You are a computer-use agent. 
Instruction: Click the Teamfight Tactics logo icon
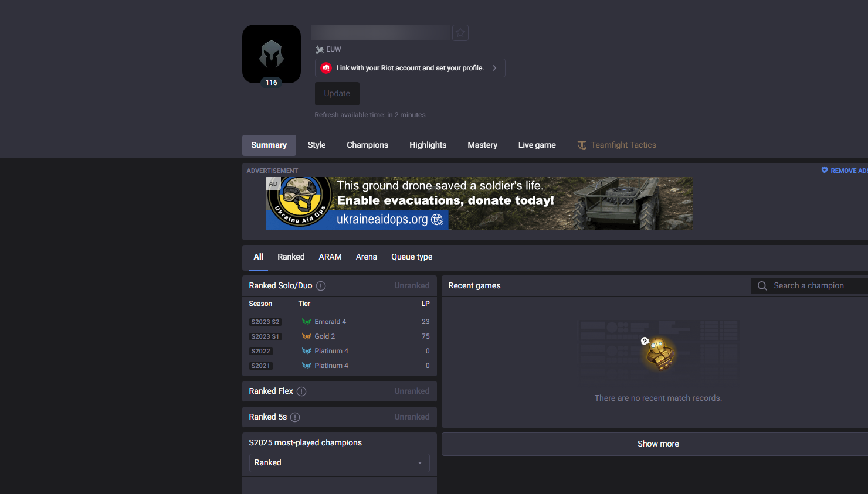[582, 145]
